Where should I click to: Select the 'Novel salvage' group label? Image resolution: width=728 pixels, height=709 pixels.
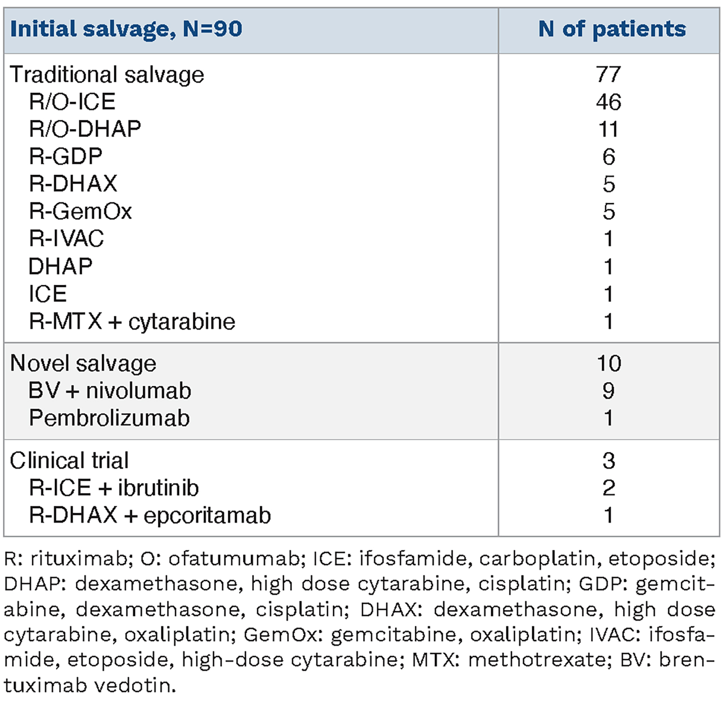[83, 364]
